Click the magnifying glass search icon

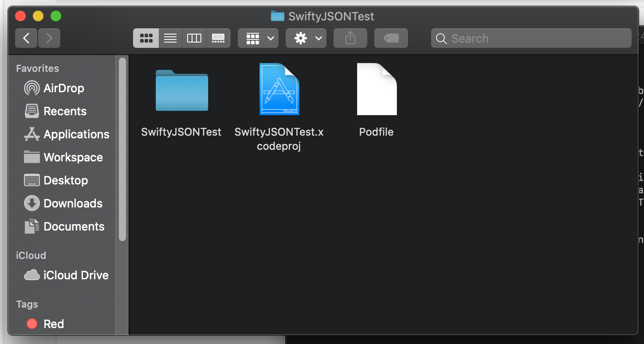[x=441, y=39]
